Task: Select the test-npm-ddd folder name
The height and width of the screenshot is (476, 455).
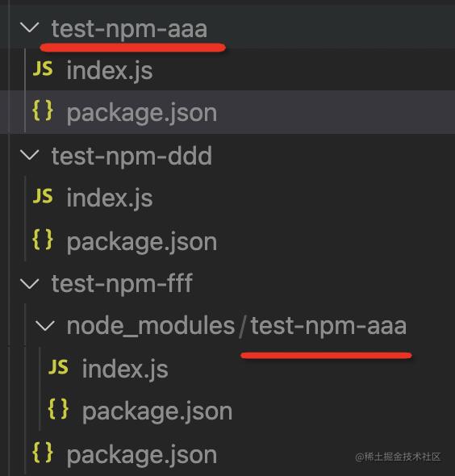Action: pyautogui.click(x=131, y=156)
